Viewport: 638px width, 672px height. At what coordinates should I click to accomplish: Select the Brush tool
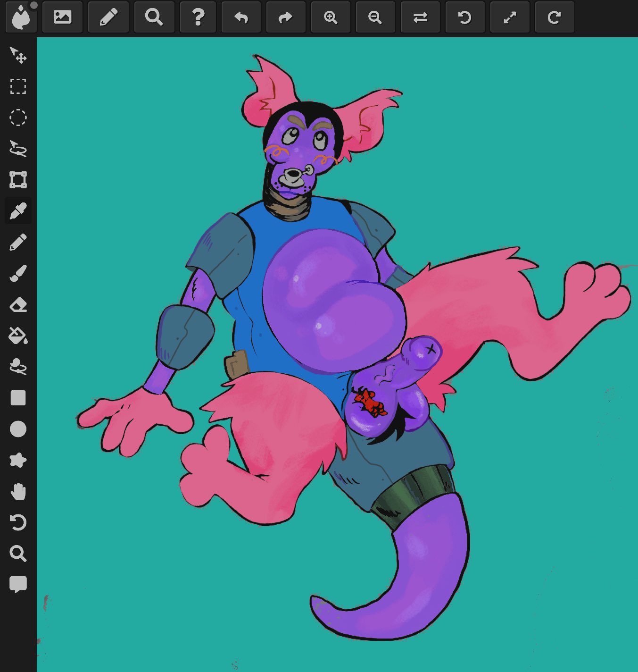click(18, 273)
